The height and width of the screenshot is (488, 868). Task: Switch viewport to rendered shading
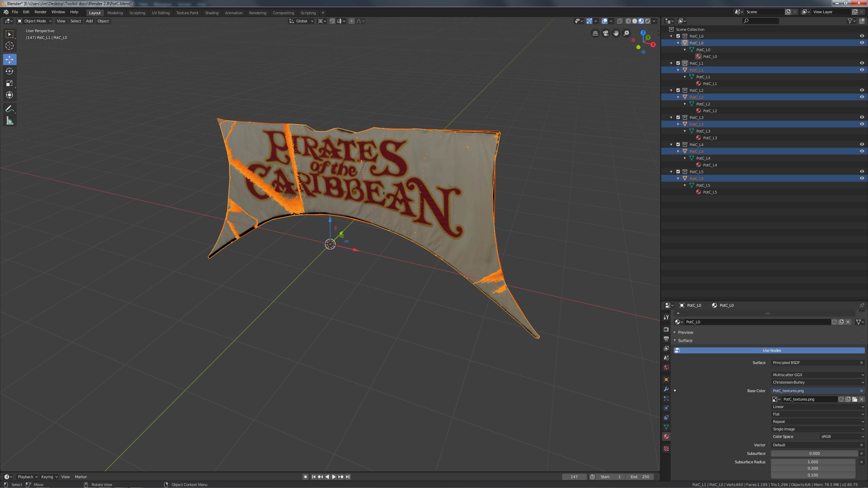648,21
